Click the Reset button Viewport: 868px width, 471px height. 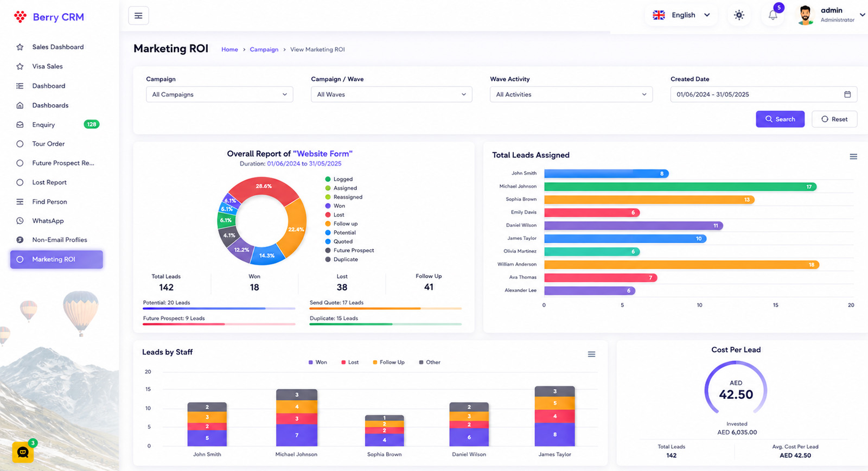click(834, 119)
